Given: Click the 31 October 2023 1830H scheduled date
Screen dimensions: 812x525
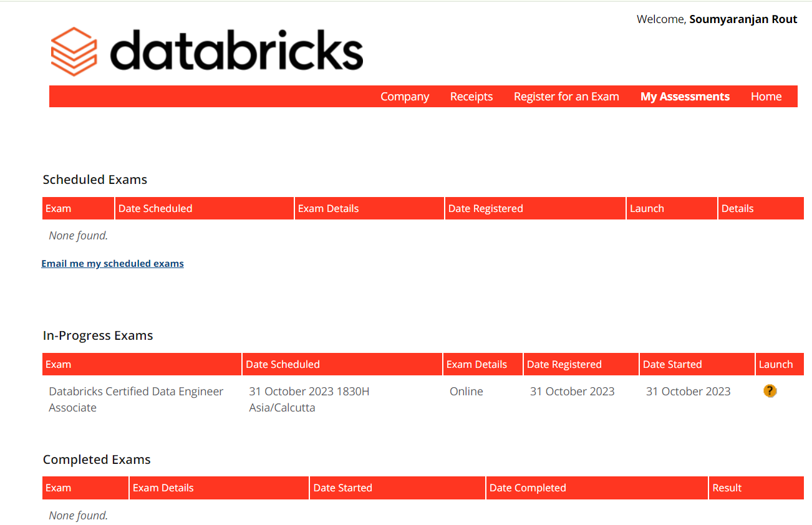Looking at the screenshot, I should coord(309,392).
